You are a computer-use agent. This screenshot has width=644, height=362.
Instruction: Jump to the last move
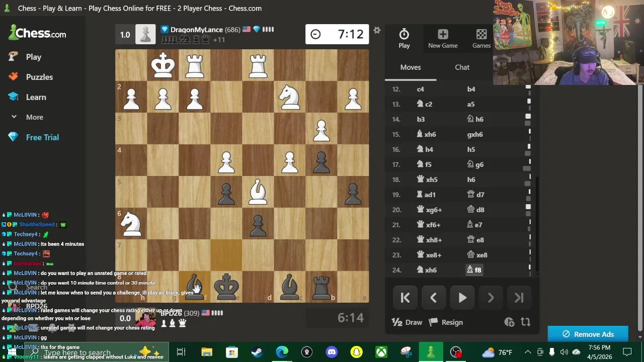point(519,298)
